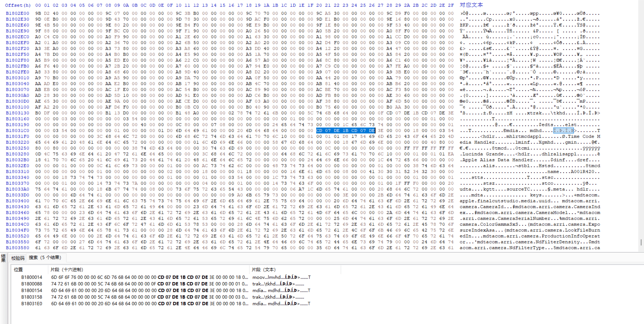Viewport: 644px width, 324px height.
Task: Click the 片段 (十六进制) column header
Action: (67, 270)
